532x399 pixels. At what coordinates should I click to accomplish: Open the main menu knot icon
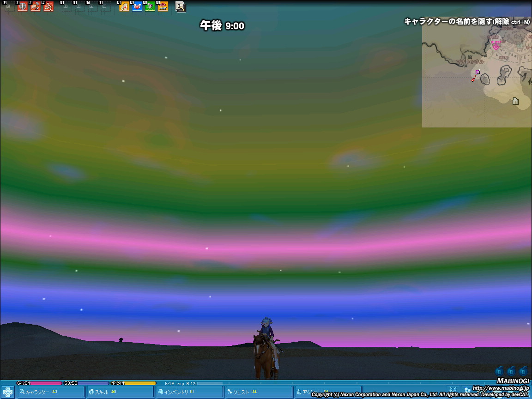tap(7, 392)
